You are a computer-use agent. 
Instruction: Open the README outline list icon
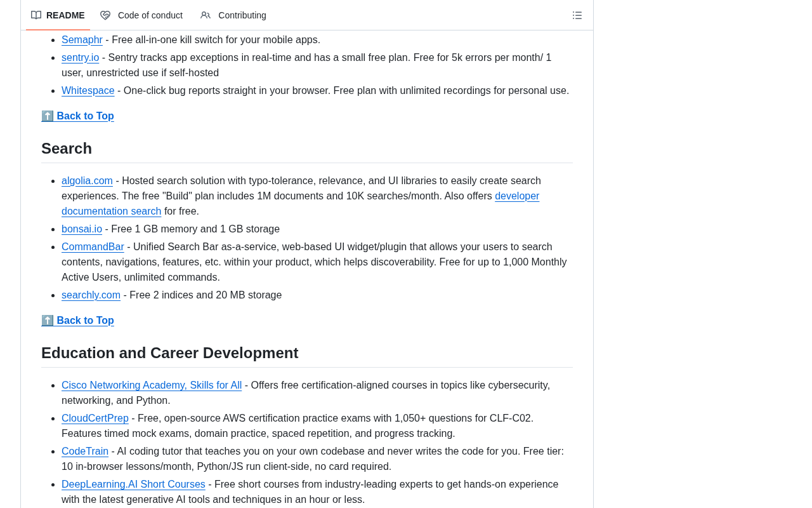pyautogui.click(x=577, y=15)
